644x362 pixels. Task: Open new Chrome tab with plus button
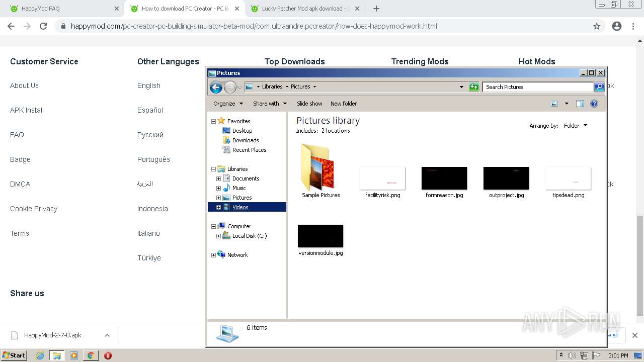click(376, 9)
